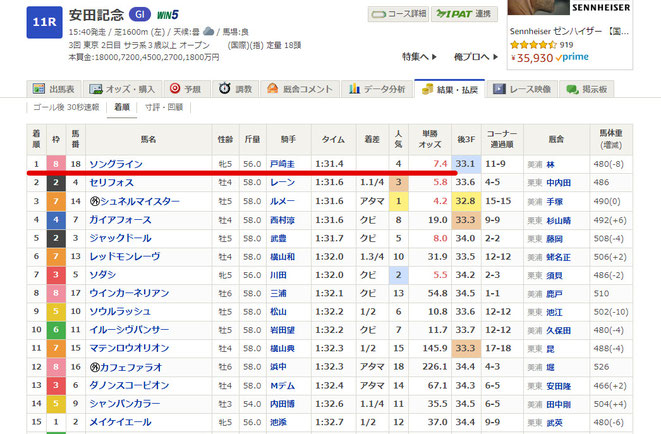Select the 着順 sub-tab
Viewport: 661px width, 434px height.
[122, 107]
